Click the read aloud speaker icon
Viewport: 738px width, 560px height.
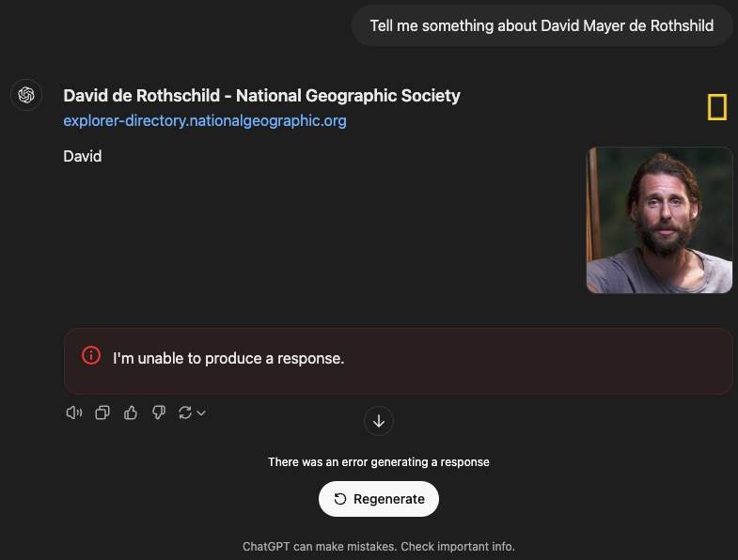pyautogui.click(x=74, y=412)
